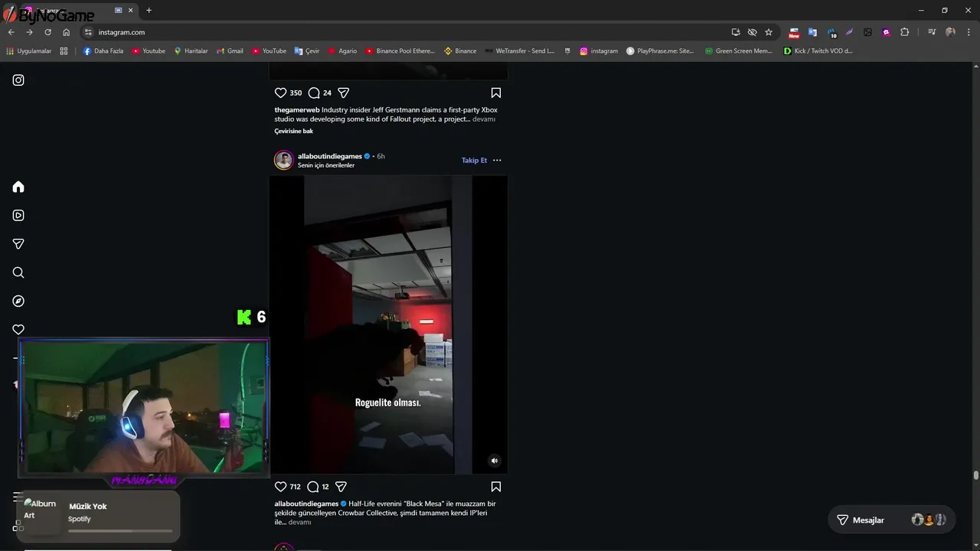Screen dimensions: 980x551
Task: Open allaboutindiegames username in the caption
Action: tap(306, 504)
